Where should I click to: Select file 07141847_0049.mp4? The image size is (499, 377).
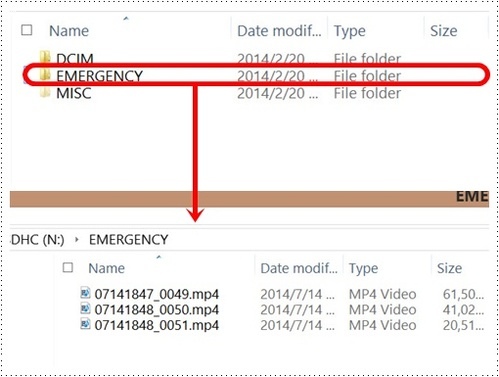[157, 294]
